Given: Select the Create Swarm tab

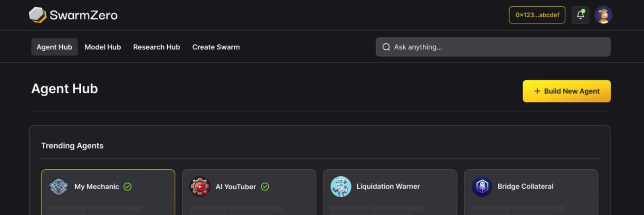Looking at the screenshot, I should click(x=216, y=47).
